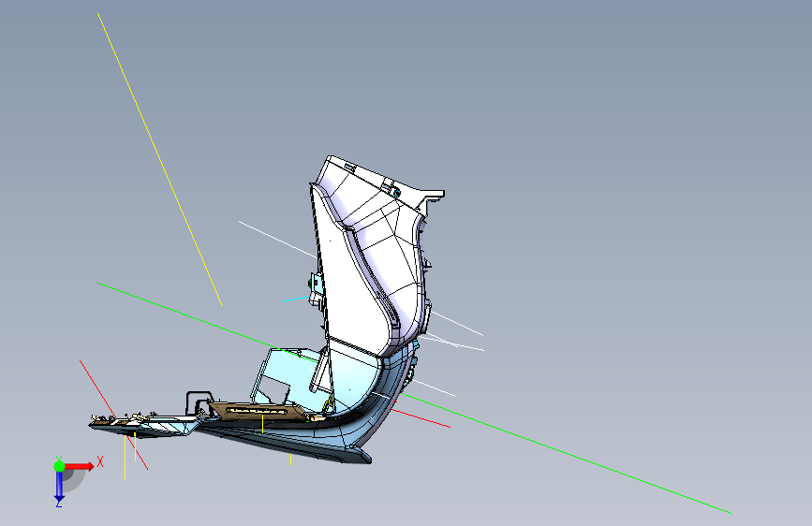Select the brown slotted plate on model
This screenshot has height=526, width=812.
(x=258, y=410)
